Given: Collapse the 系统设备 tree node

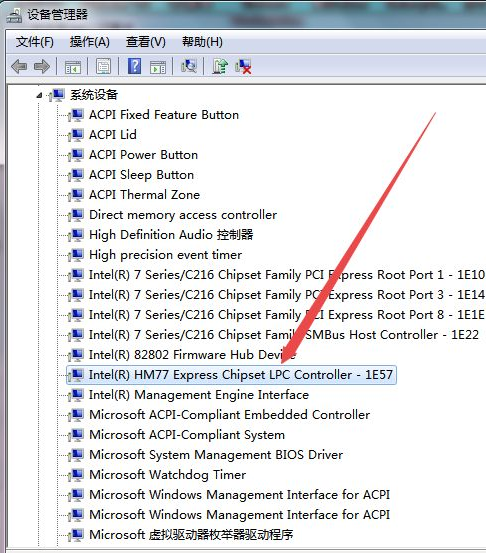Looking at the screenshot, I should [40, 95].
